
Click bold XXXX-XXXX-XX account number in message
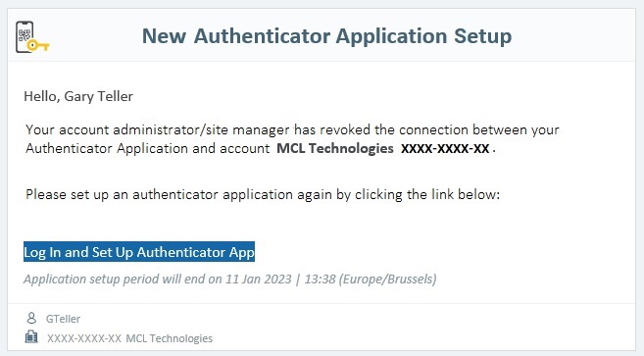click(x=445, y=148)
